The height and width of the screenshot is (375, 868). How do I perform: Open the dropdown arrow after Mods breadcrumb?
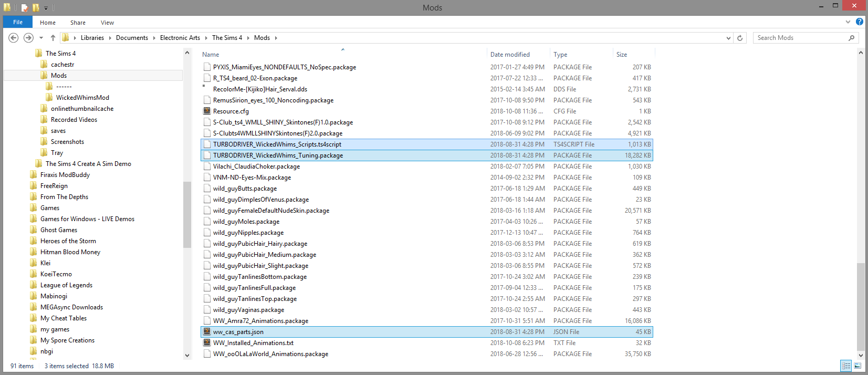coord(276,38)
